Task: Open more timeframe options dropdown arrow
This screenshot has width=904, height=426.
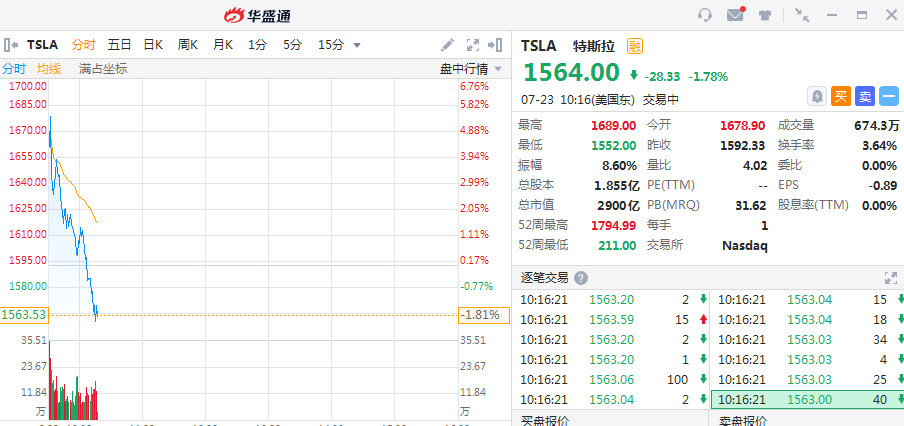Action: [357, 46]
